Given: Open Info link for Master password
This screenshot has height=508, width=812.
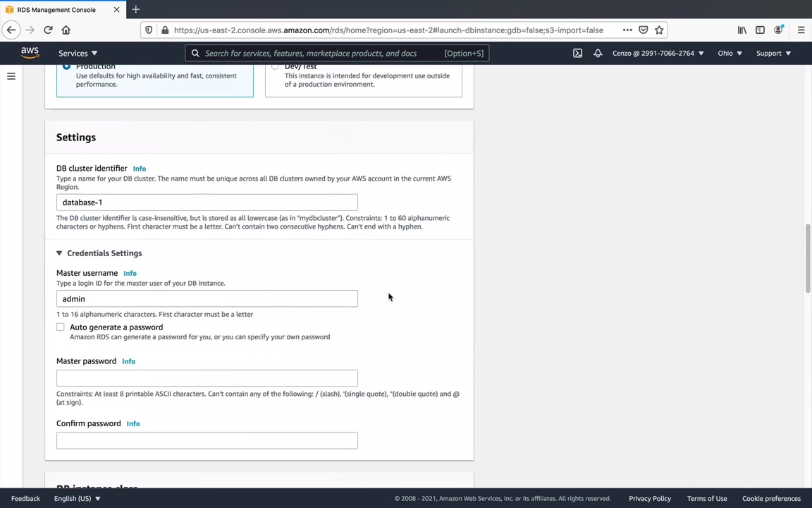Looking at the screenshot, I should tap(128, 361).
